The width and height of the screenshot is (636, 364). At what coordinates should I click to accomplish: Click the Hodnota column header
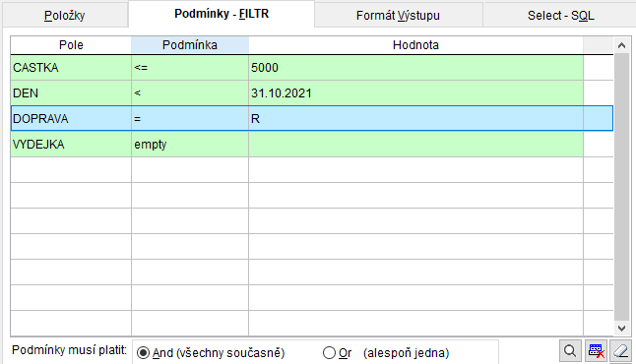(x=415, y=45)
